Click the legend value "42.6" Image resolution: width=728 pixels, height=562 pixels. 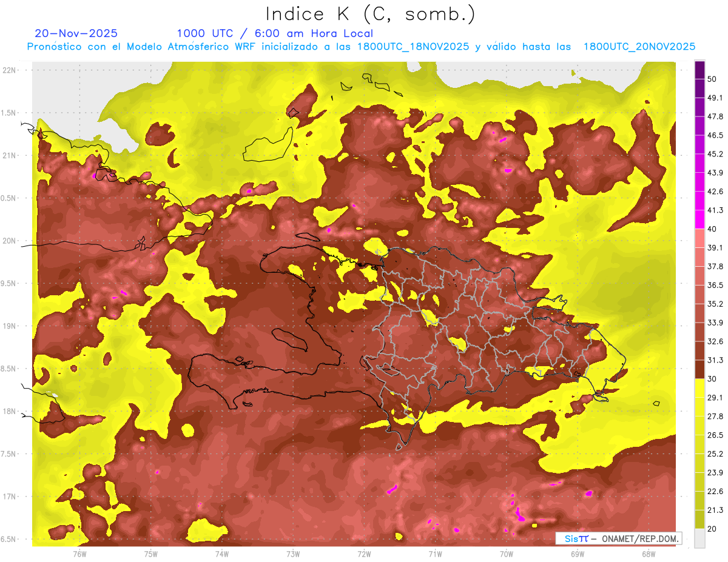[x=715, y=192]
